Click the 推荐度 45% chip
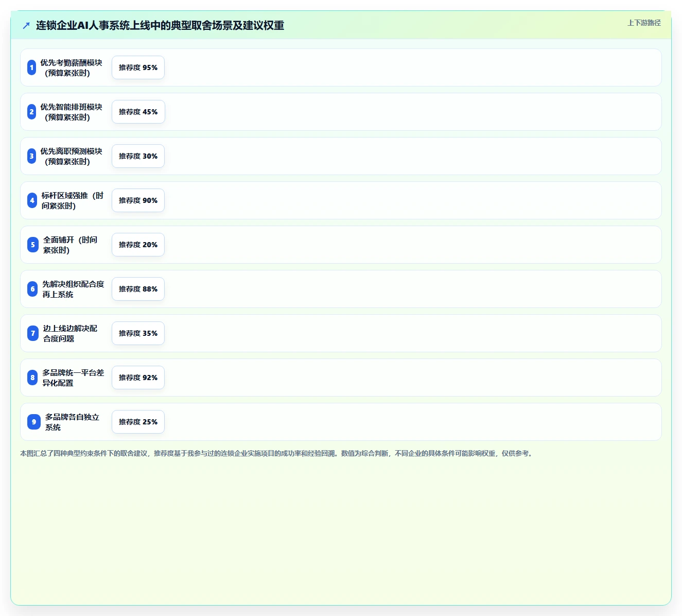This screenshot has height=616, width=682. click(x=138, y=112)
